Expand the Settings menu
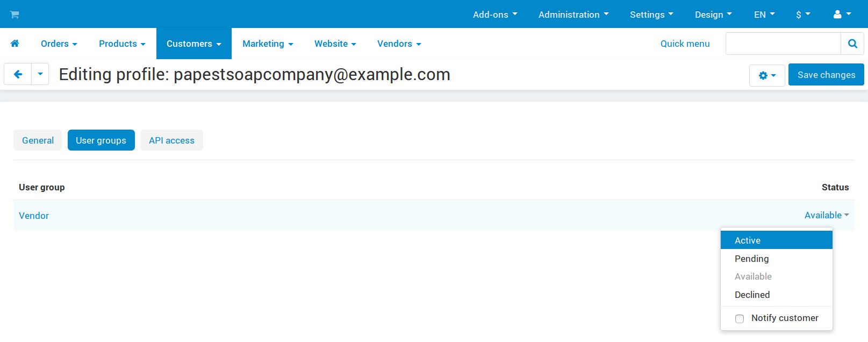Image resolution: width=868 pixels, height=342 pixels. pyautogui.click(x=651, y=15)
